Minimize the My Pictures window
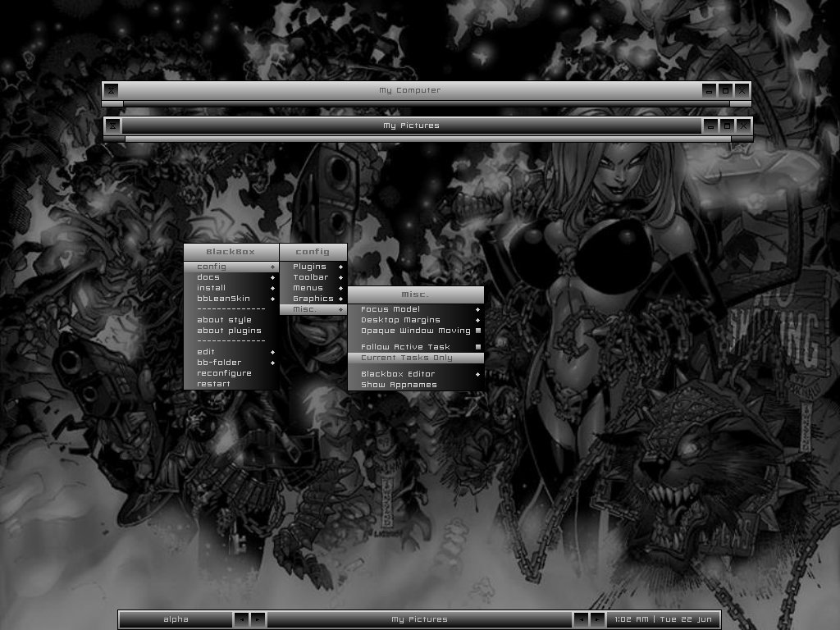Viewport: 840px width, 630px height. point(710,126)
